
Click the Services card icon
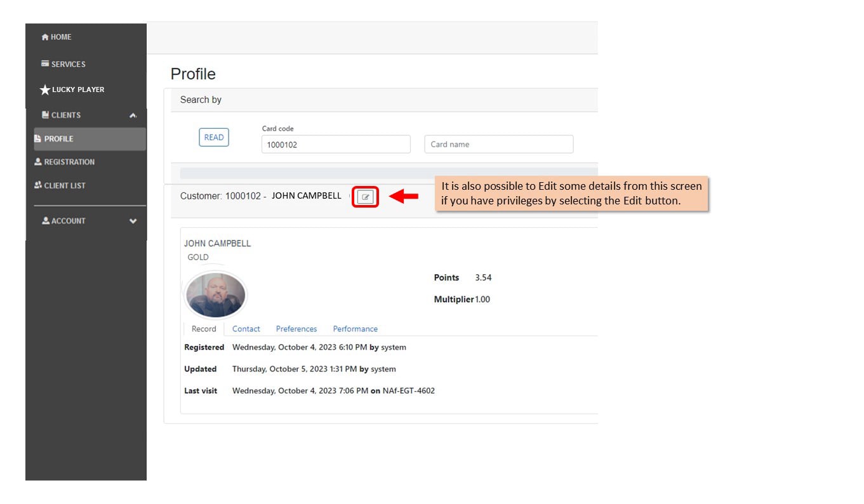click(45, 63)
